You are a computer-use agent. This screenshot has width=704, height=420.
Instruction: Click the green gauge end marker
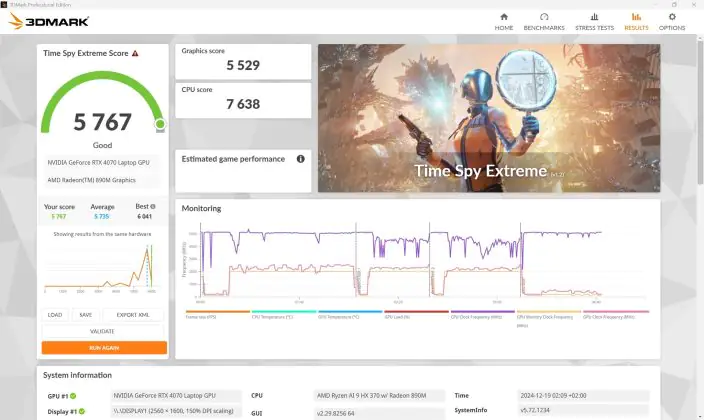[160, 124]
